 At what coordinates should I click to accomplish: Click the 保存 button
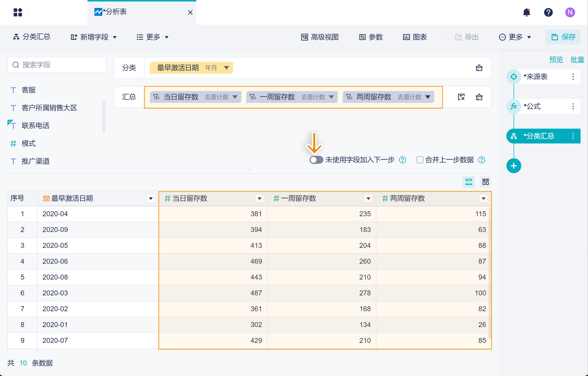563,37
